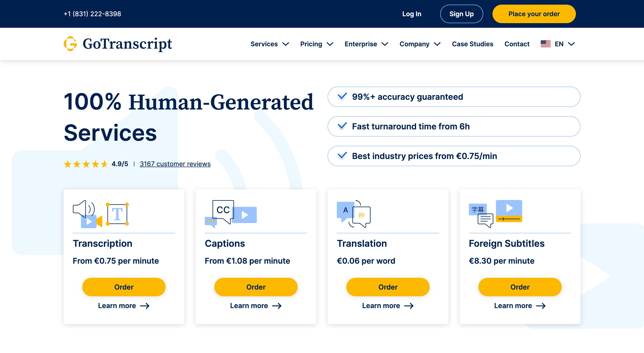Click '99%+ accuracy guaranteed' text
Screen dimensions: 644x353
pos(407,97)
